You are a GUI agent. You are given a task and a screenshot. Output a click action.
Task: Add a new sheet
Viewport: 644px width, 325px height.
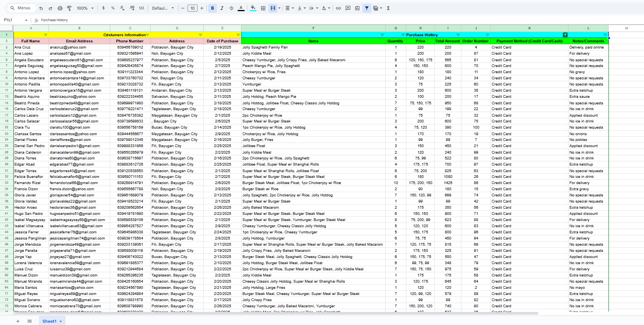click(18, 321)
